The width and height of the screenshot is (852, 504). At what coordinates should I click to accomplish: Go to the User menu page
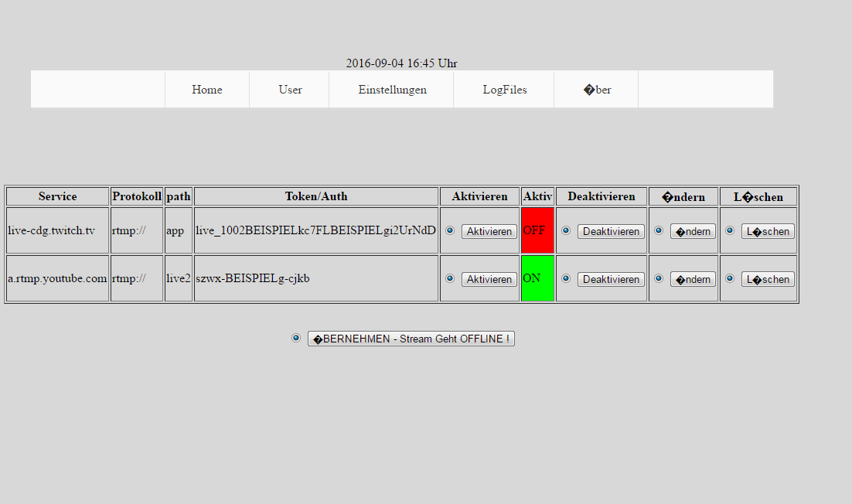coord(290,90)
